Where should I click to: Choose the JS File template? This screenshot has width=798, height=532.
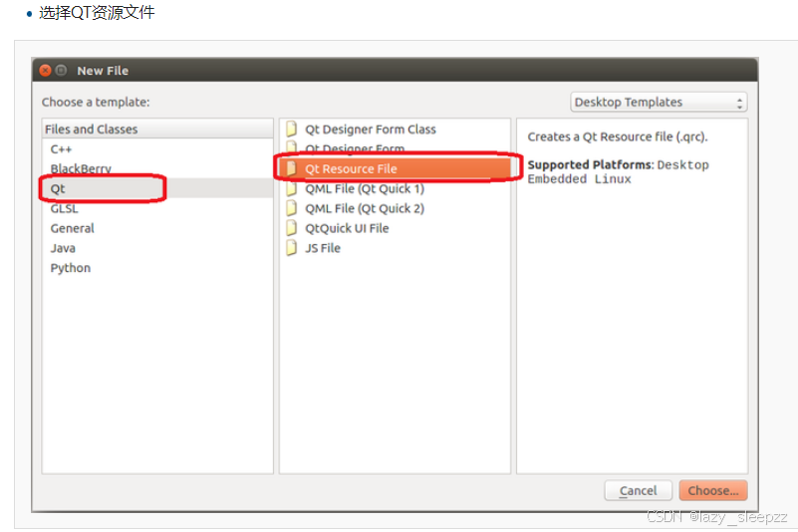tap(395, 248)
